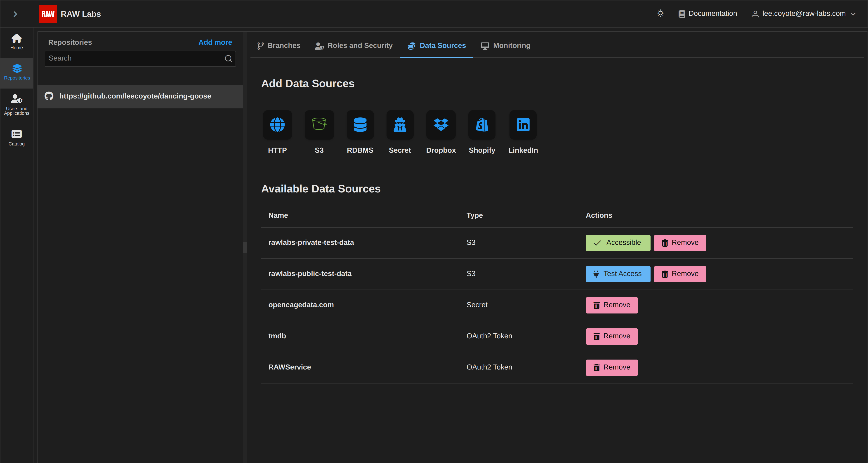Viewport: 868px width, 463px height.
Task: Click the Secret type cell for opencagedata.com
Action: coord(477,305)
